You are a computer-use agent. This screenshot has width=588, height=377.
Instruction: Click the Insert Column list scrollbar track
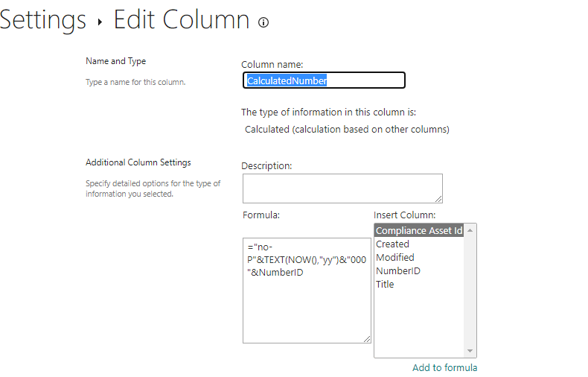coord(470,291)
